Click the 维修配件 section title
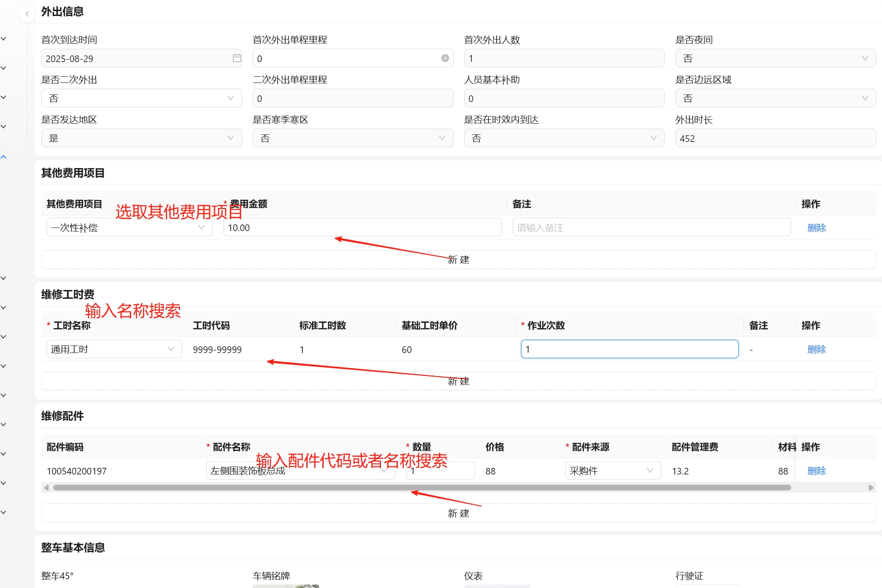The width and height of the screenshot is (882, 588). point(63,416)
